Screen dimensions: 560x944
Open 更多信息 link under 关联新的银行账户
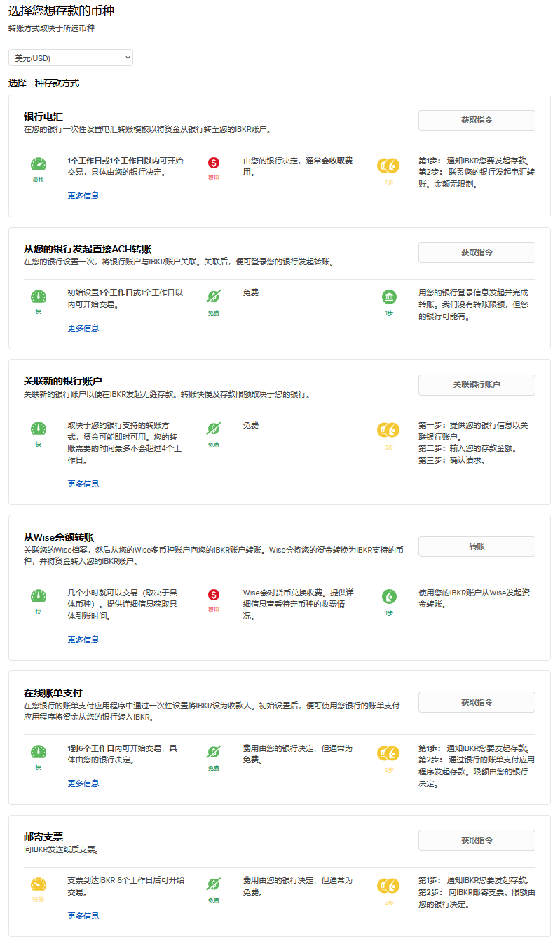click(x=83, y=484)
